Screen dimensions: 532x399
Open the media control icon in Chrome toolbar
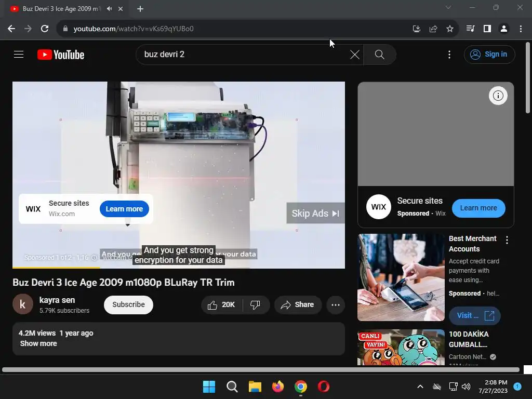(470, 29)
